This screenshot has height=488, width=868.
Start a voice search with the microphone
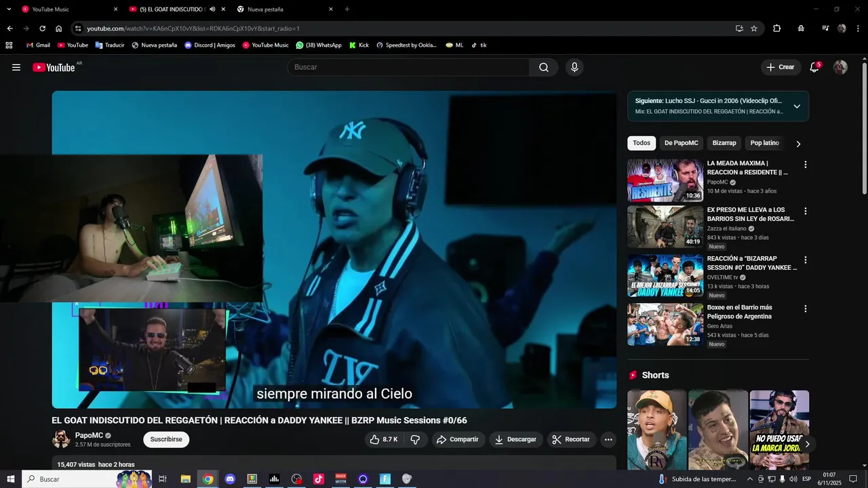coord(574,67)
